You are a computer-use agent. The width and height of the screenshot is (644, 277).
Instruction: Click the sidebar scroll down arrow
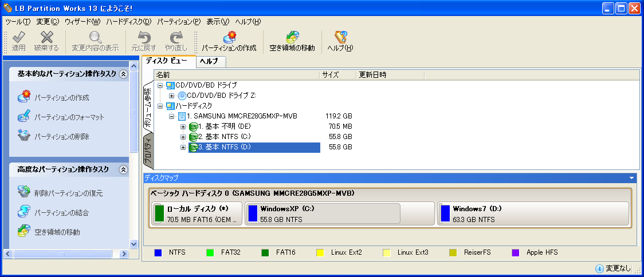133,244
